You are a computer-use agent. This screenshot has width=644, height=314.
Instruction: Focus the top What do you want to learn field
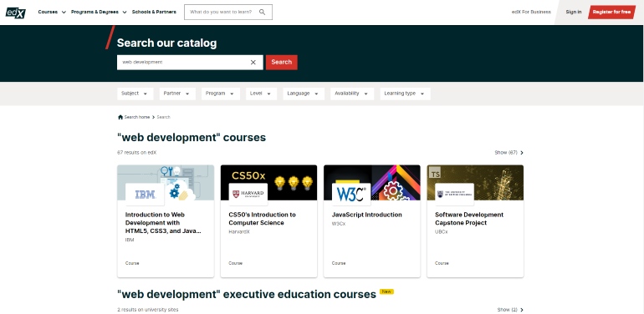click(x=228, y=12)
